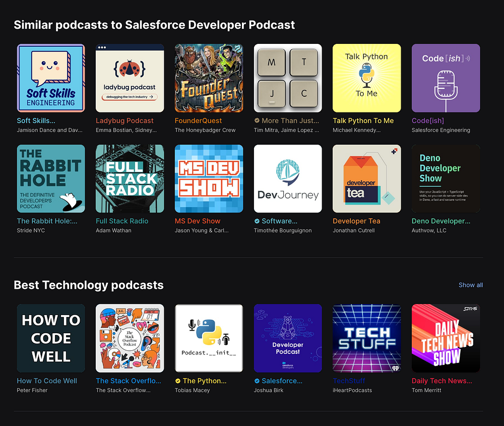Viewport: 504px width, 426px height.
Task: Open the Podcast.__init__ cover art
Action: coord(209,338)
